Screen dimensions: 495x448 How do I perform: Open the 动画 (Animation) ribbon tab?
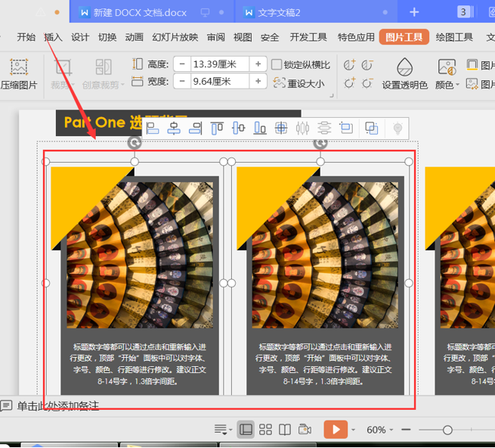[134, 37]
